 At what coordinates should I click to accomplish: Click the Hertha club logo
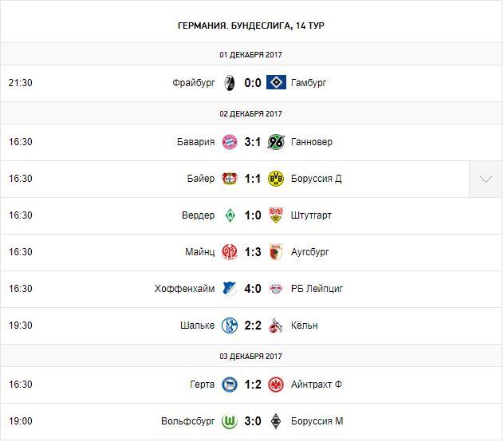(x=229, y=385)
